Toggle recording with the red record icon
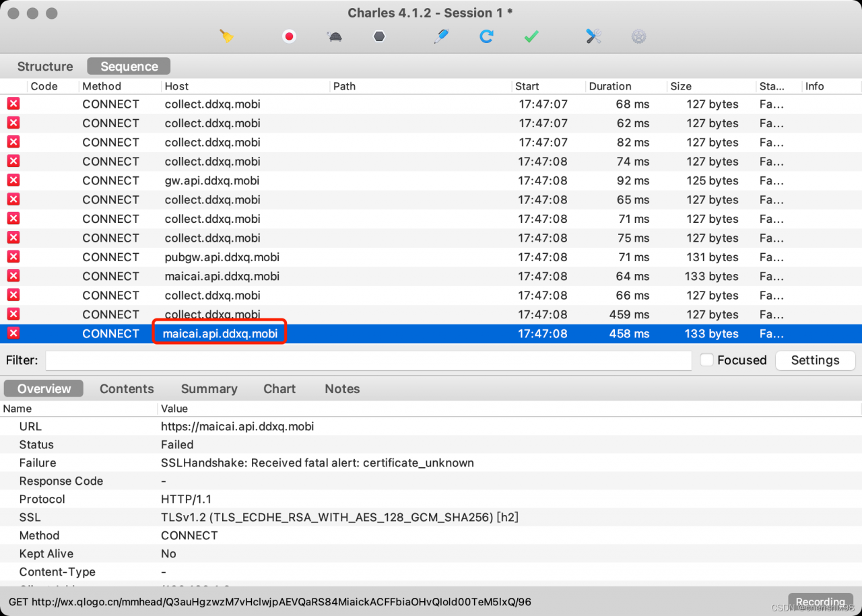 (x=289, y=36)
